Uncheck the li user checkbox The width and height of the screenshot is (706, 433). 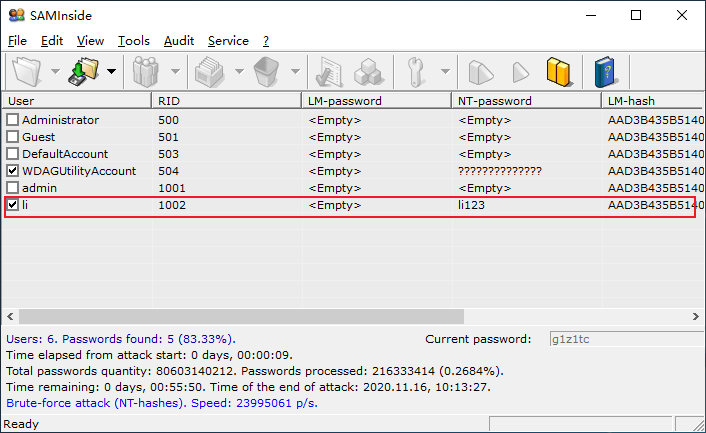pos(13,205)
